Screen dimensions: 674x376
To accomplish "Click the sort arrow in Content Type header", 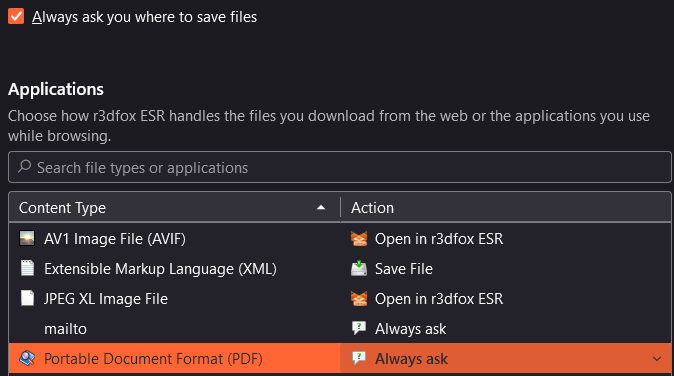I will [321, 208].
